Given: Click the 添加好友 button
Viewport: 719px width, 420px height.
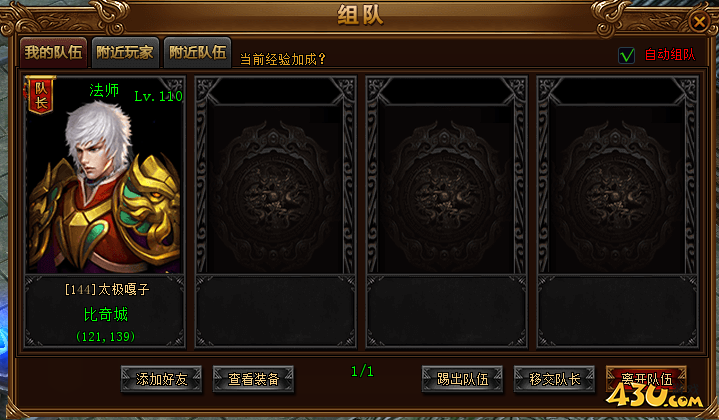Looking at the screenshot, I should 161,379.
